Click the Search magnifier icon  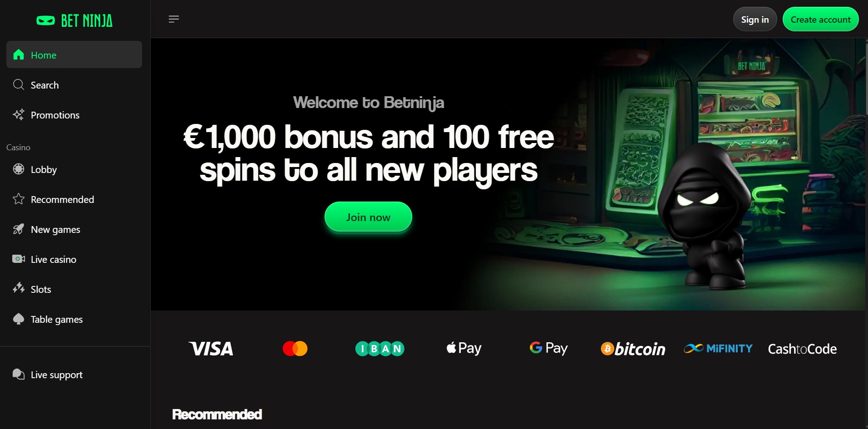19,84
